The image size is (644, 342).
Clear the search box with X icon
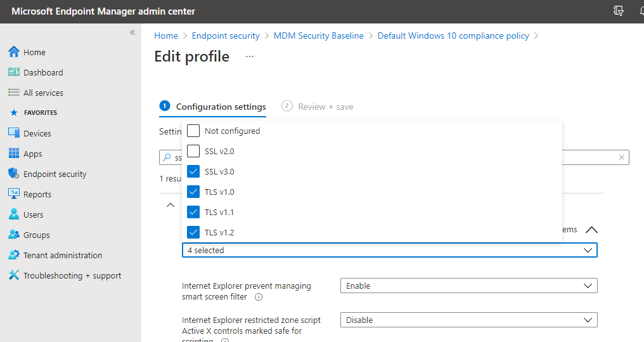622,157
